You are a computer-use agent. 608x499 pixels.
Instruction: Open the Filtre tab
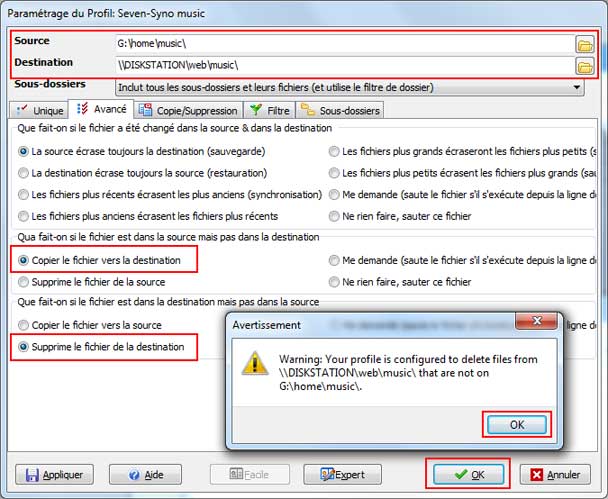269,111
